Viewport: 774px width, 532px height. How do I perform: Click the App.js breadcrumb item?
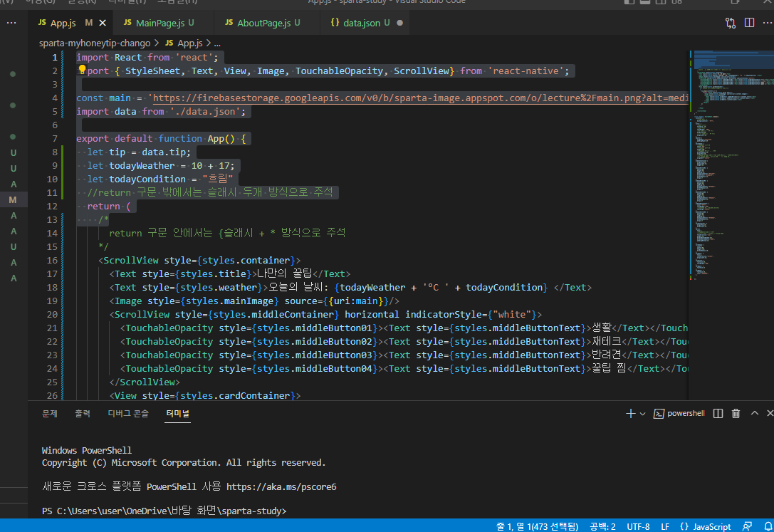(x=190, y=43)
